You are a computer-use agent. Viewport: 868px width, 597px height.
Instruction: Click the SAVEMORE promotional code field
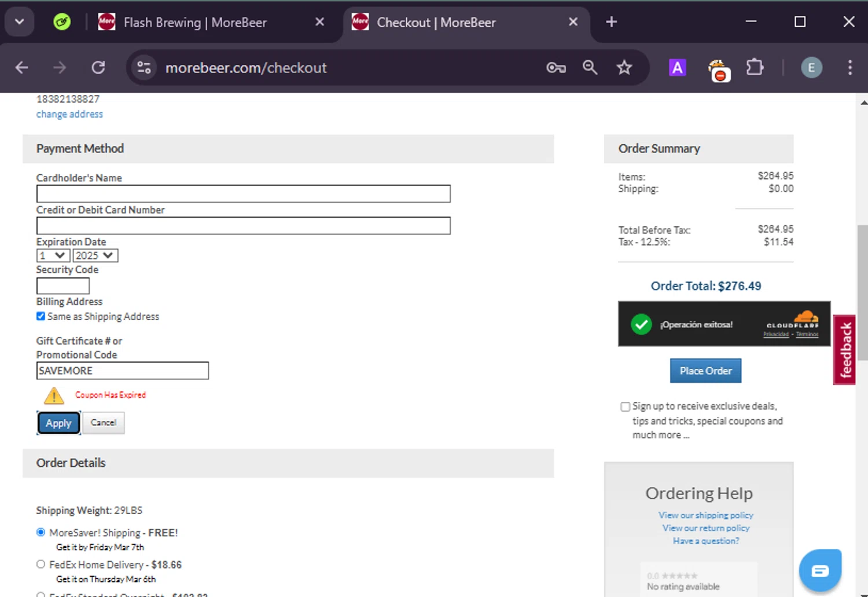tap(122, 371)
